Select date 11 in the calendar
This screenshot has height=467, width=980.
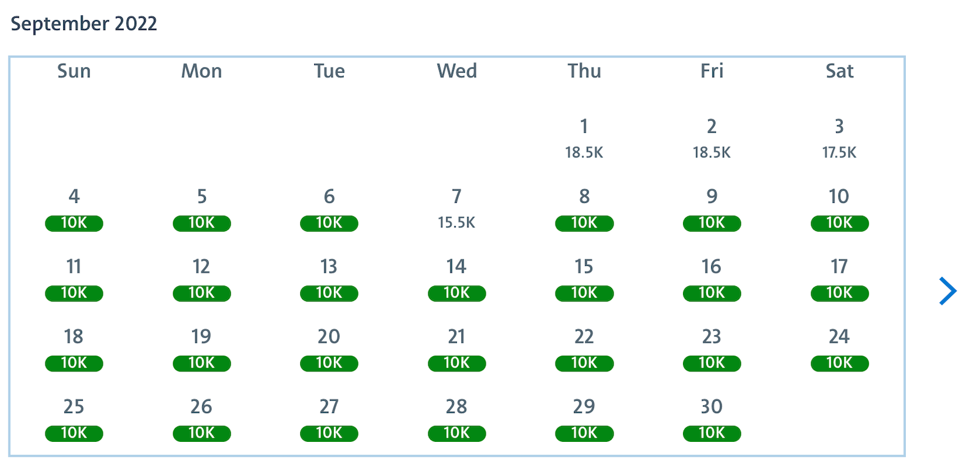(73, 267)
